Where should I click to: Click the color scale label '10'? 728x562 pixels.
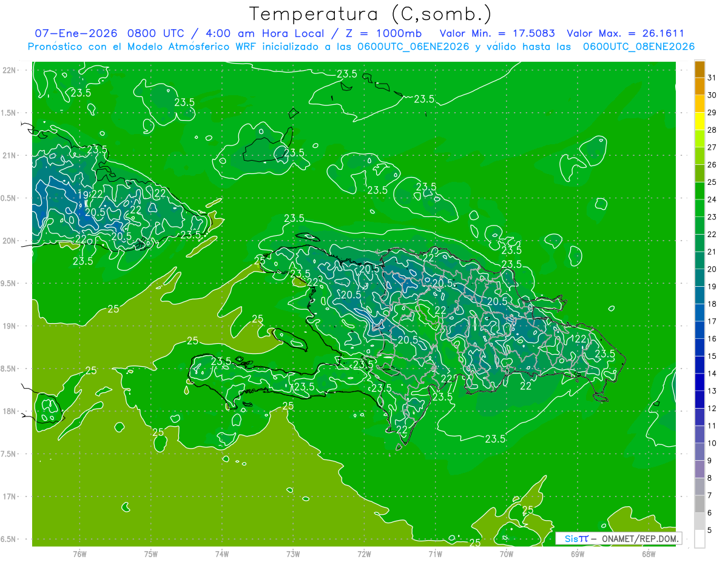pos(712,444)
